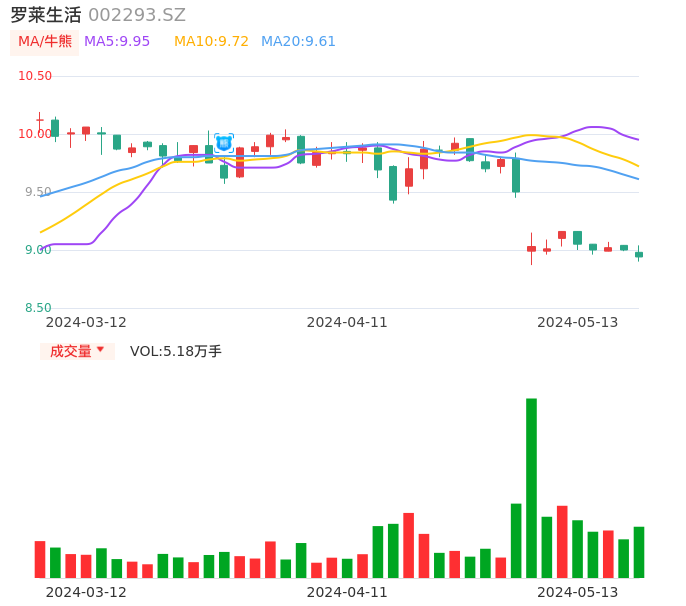Toggle the MA20:9.61 legend label

tap(298, 42)
